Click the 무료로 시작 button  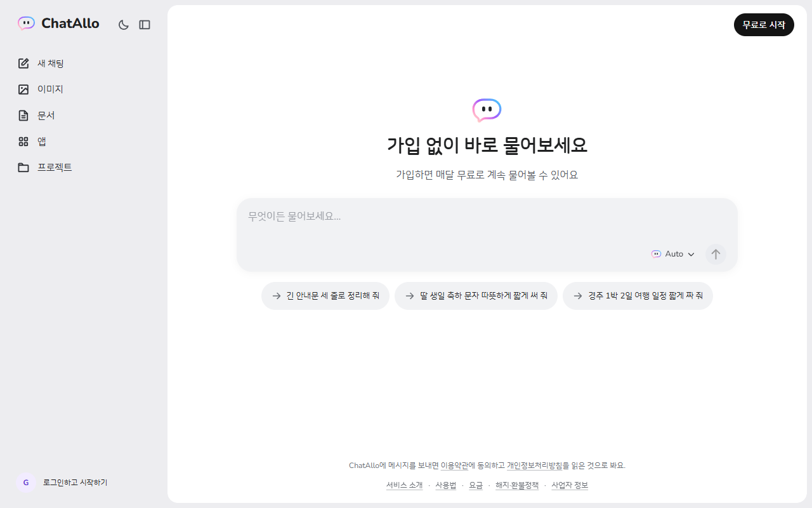click(x=764, y=25)
